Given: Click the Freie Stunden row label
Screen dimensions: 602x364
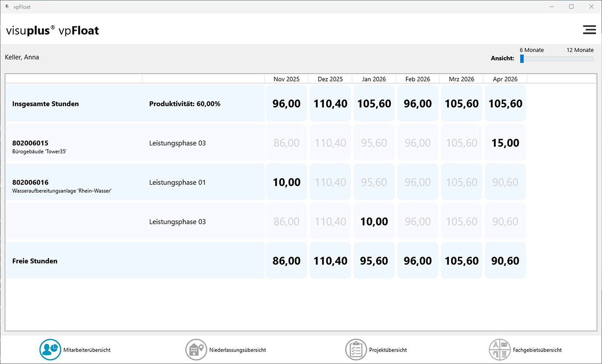Looking at the screenshot, I should click(x=35, y=261).
